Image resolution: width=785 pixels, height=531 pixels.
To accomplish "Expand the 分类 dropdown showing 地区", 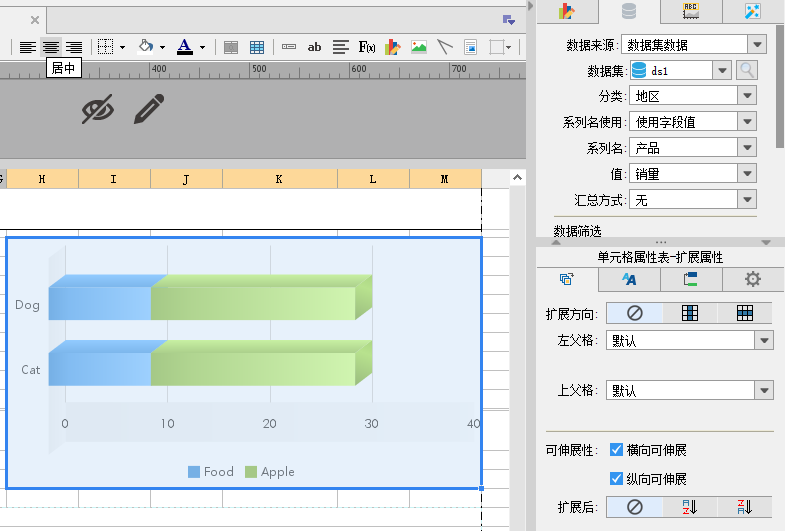I will click(747, 96).
